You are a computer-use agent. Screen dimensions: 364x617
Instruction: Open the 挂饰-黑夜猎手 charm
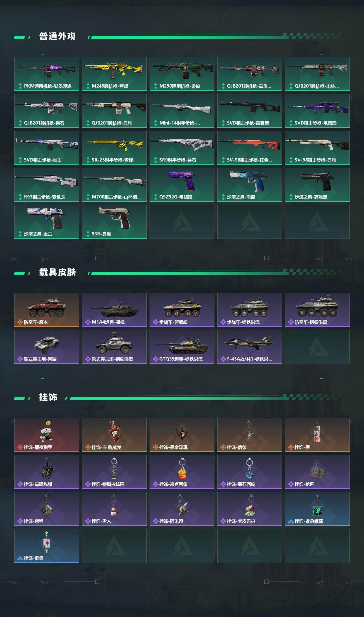(x=47, y=435)
